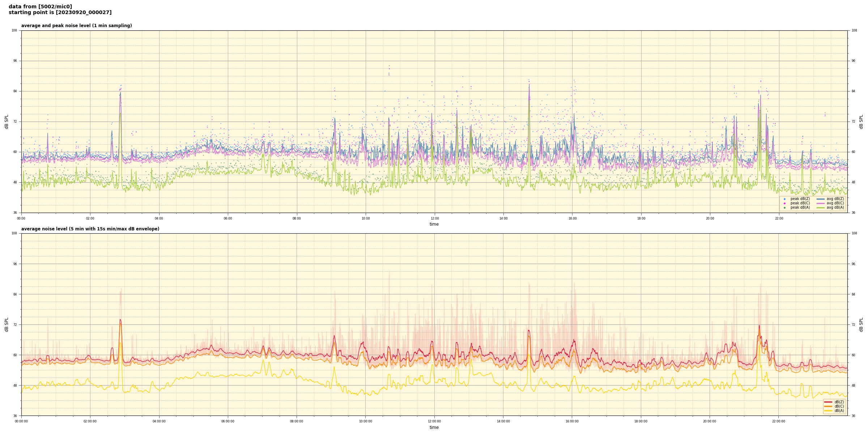Click the 5 min envelope chart title

(x=90, y=229)
